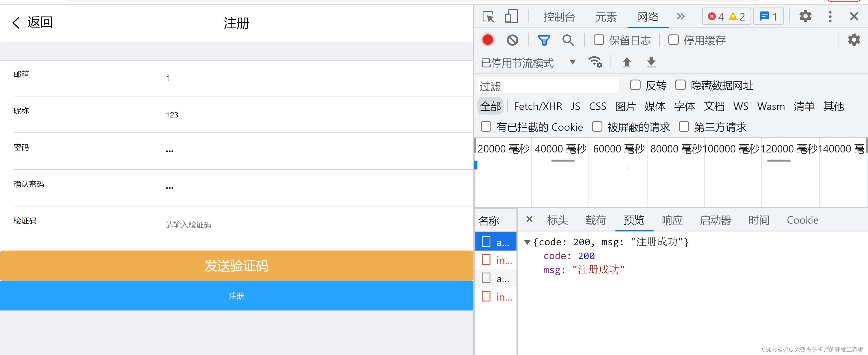Focus the 验证码 input field
Viewport: 868px width, 355px height.
(317, 225)
